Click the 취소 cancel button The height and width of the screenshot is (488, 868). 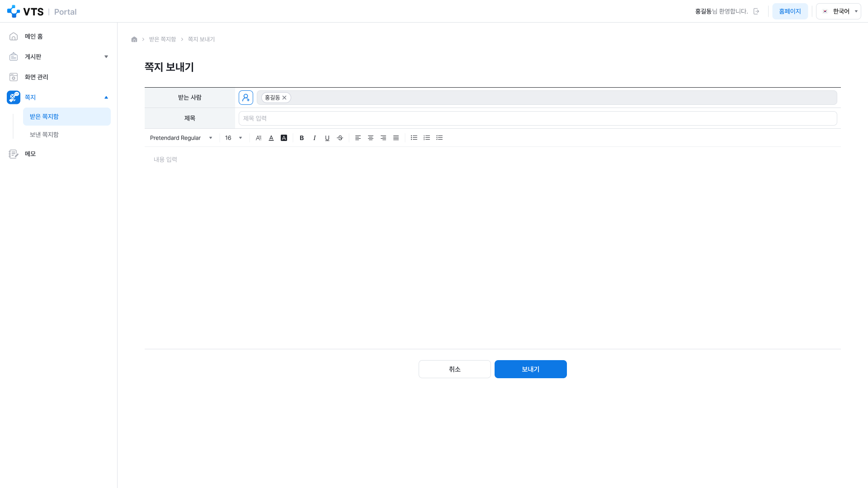click(455, 369)
